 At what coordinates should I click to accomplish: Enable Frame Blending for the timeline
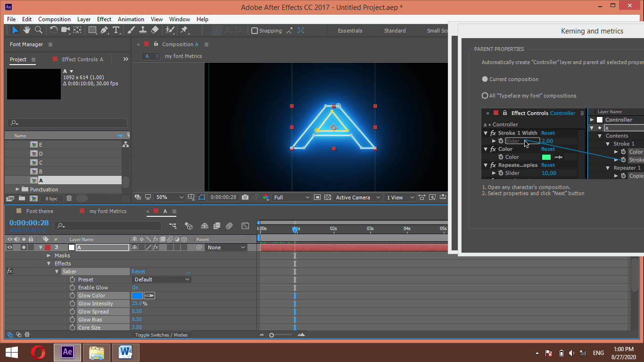click(x=216, y=226)
